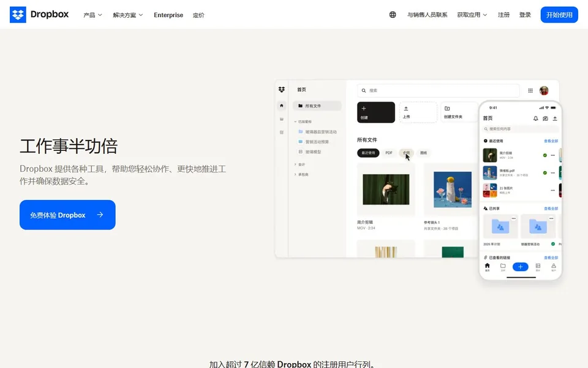Open more options for 简介剪辑 on phone

[552, 155]
